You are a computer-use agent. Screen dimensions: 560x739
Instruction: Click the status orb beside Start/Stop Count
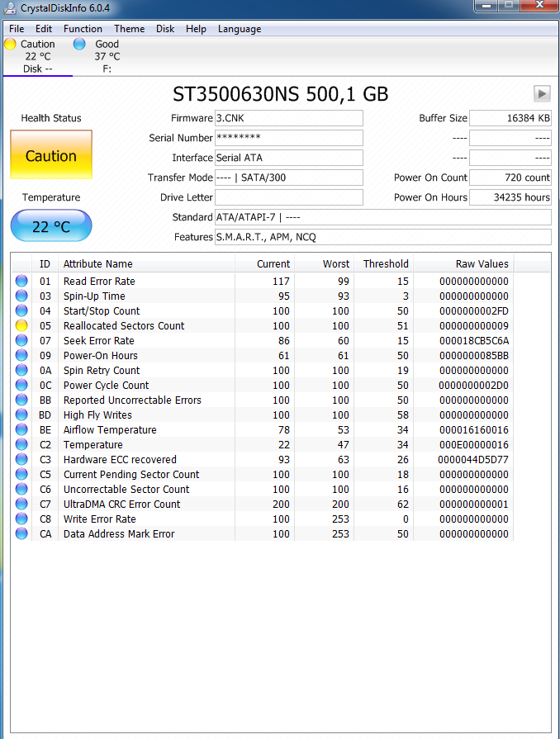(21, 310)
